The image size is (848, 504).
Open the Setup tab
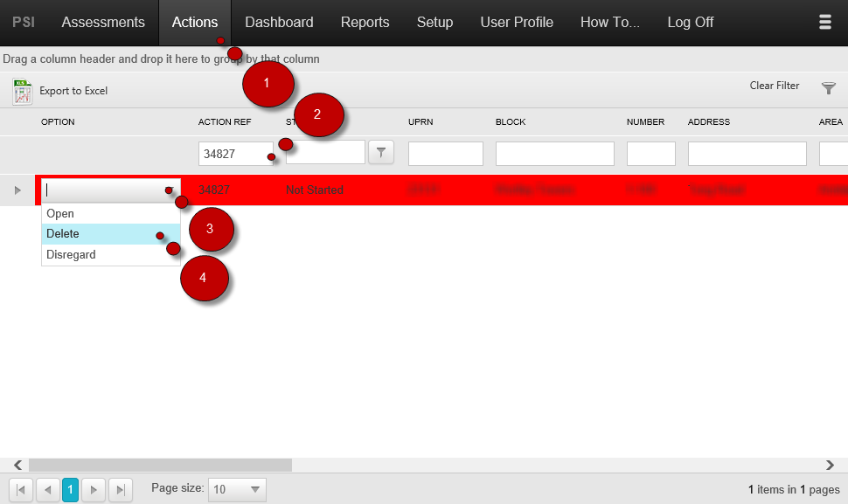pos(434,22)
